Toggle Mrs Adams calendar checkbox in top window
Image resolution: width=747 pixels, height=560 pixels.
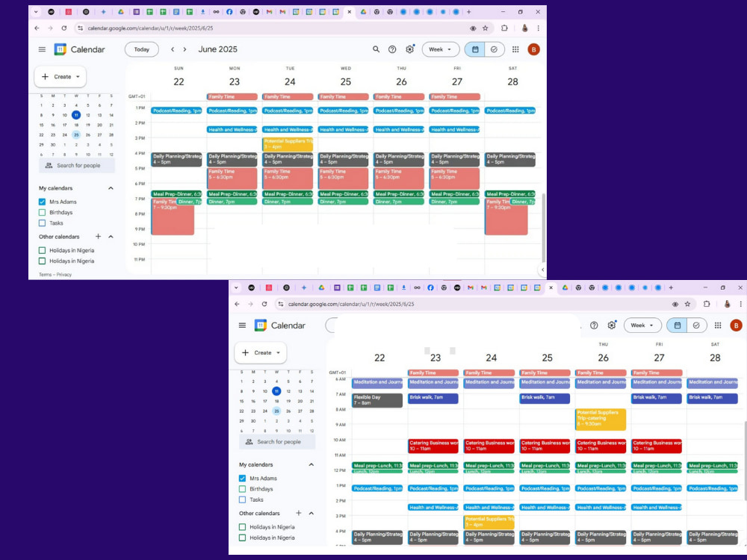(42, 202)
